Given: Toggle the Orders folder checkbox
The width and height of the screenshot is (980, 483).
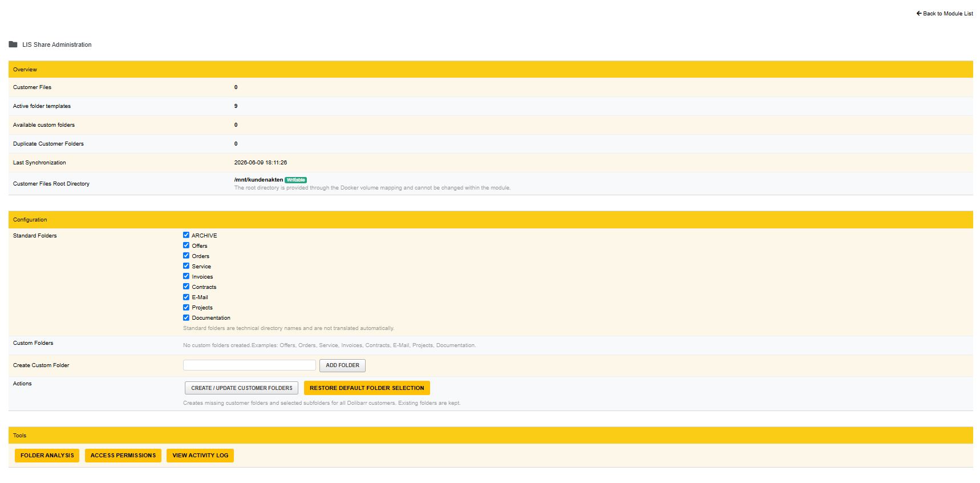Looking at the screenshot, I should pos(186,255).
